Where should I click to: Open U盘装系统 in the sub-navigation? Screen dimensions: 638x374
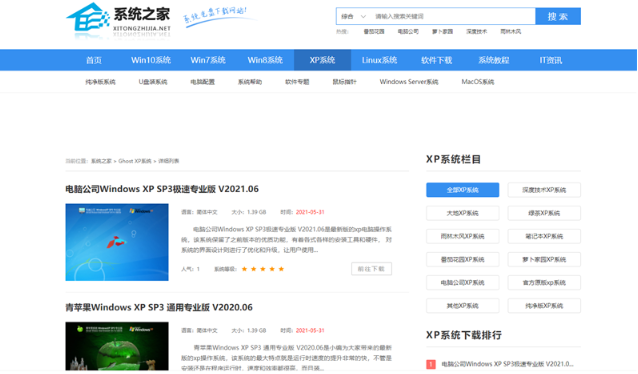(x=153, y=82)
